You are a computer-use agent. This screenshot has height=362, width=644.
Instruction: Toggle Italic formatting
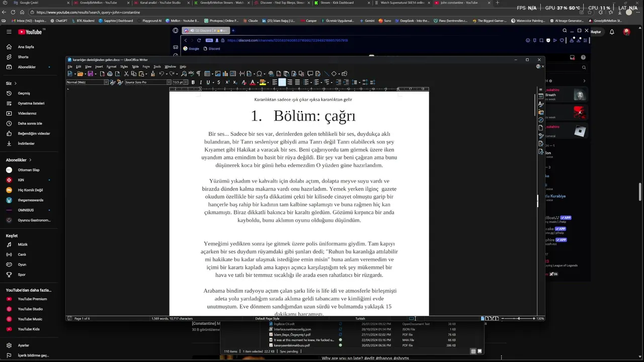click(x=201, y=82)
